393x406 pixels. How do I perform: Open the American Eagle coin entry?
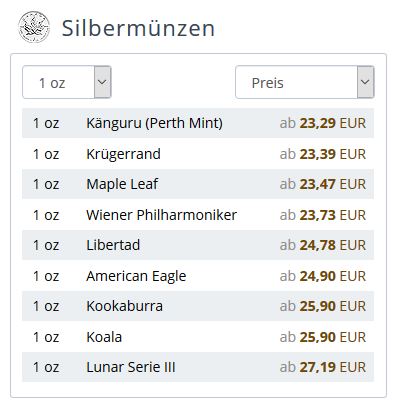136,276
